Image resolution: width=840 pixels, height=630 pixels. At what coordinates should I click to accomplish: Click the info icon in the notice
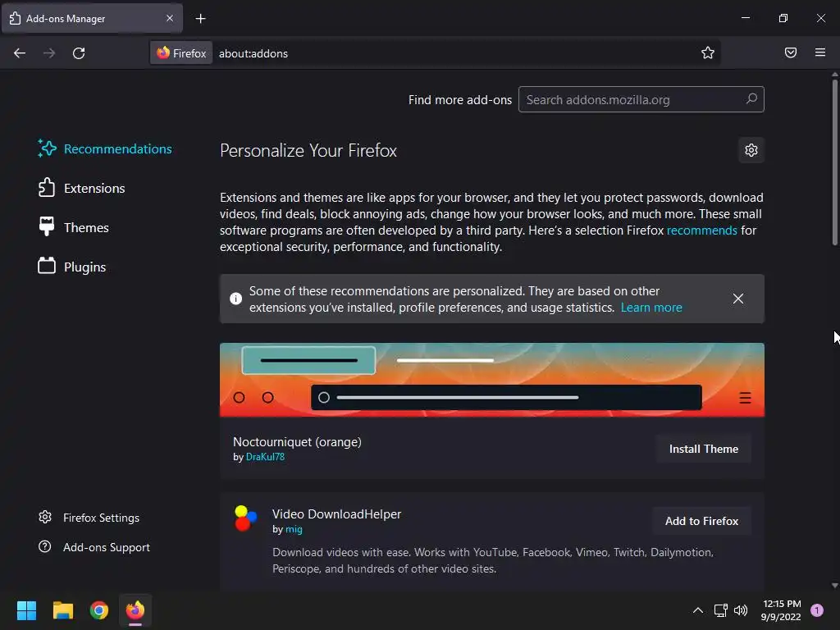(235, 299)
